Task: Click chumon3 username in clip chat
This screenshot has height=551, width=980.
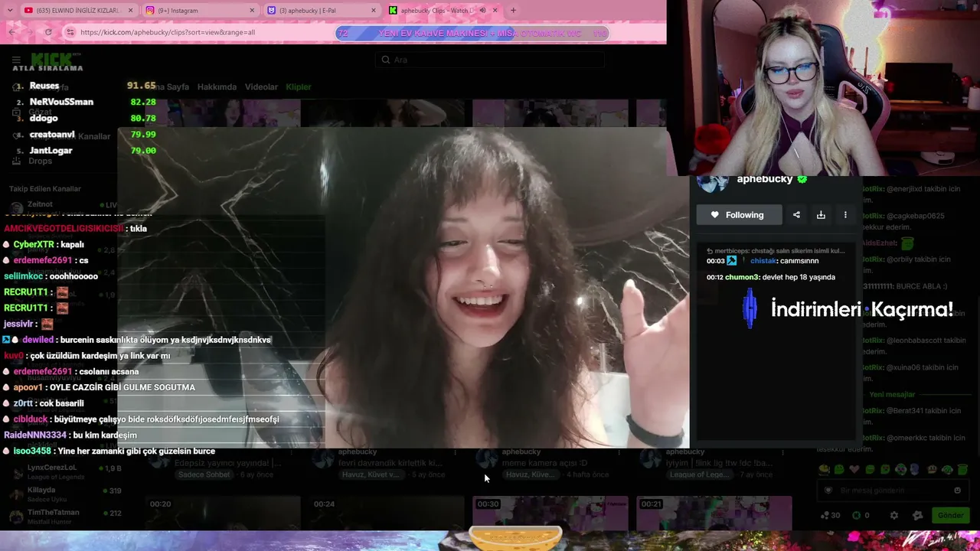Action: click(x=743, y=277)
